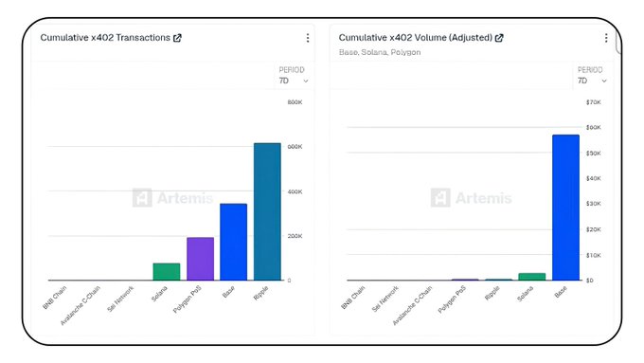Screen dimensions: 644x363
Task: Select the green Solana bar in Volume chart
Action: (532, 277)
